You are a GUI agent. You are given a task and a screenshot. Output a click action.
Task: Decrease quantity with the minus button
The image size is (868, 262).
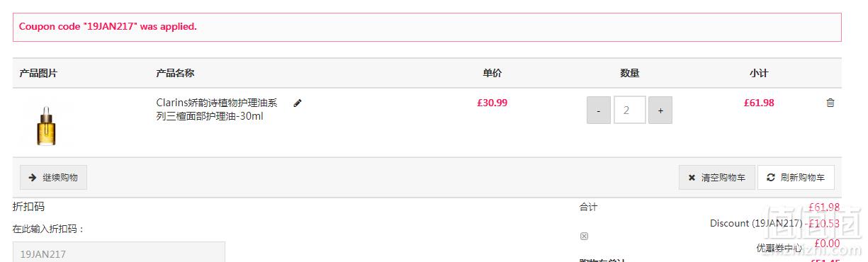(x=599, y=110)
